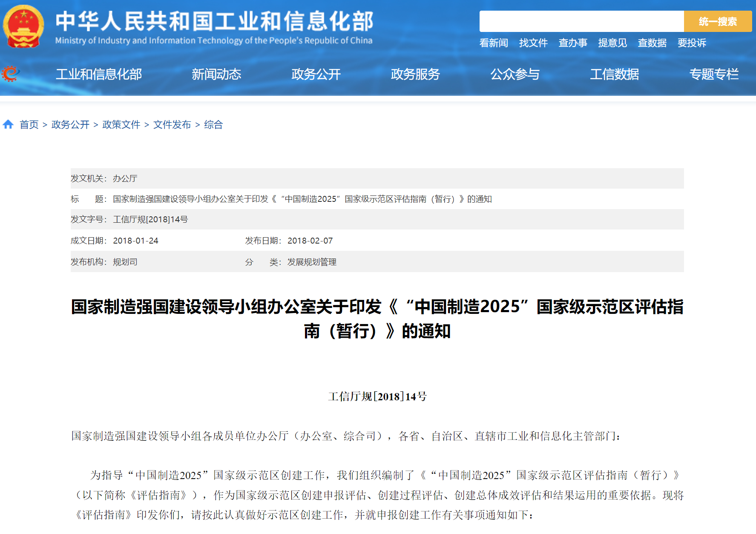Click the search input field

click(x=581, y=21)
